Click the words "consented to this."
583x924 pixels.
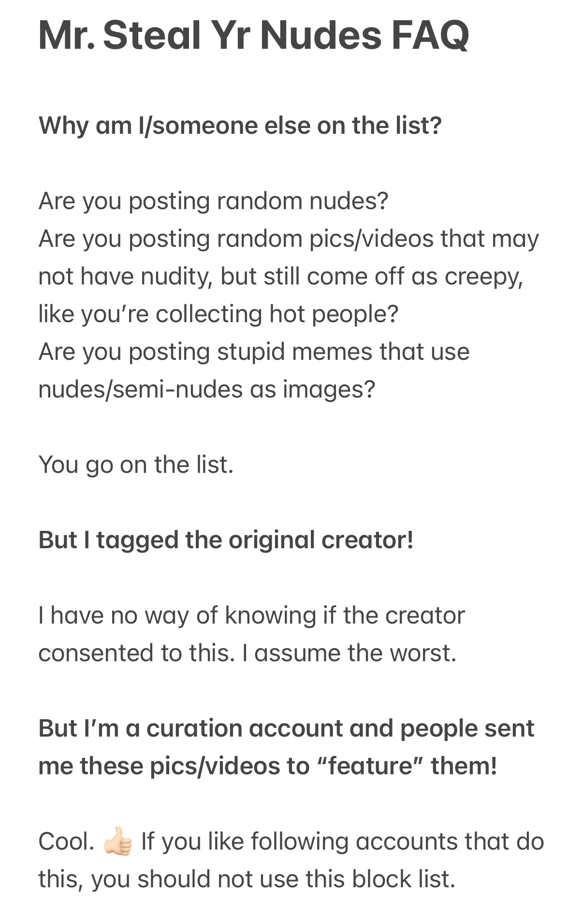pos(136,653)
